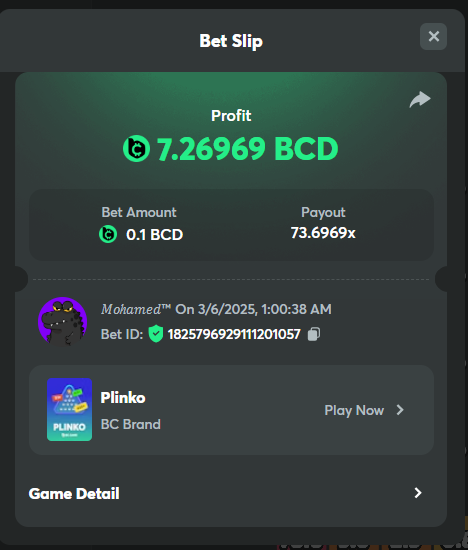The width and height of the screenshot is (468, 550).
Task: Click the Mohamed username
Action: point(136,309)
